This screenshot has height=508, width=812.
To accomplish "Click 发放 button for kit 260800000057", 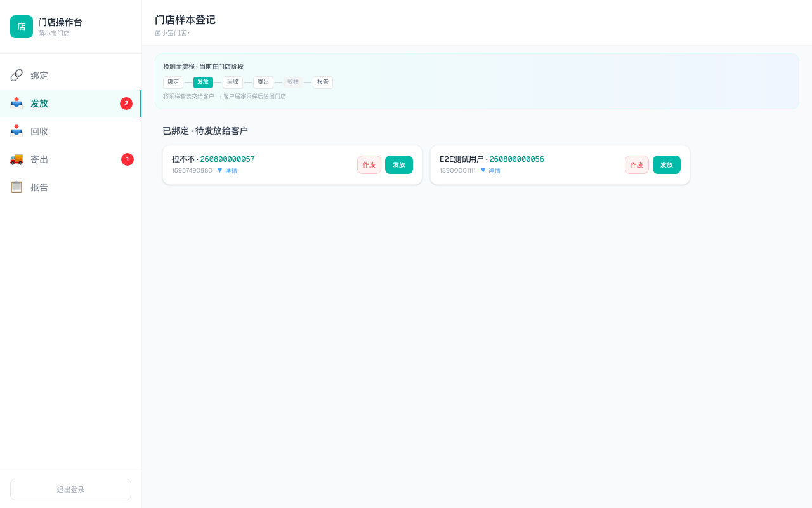I will click(x=399, y=165).
